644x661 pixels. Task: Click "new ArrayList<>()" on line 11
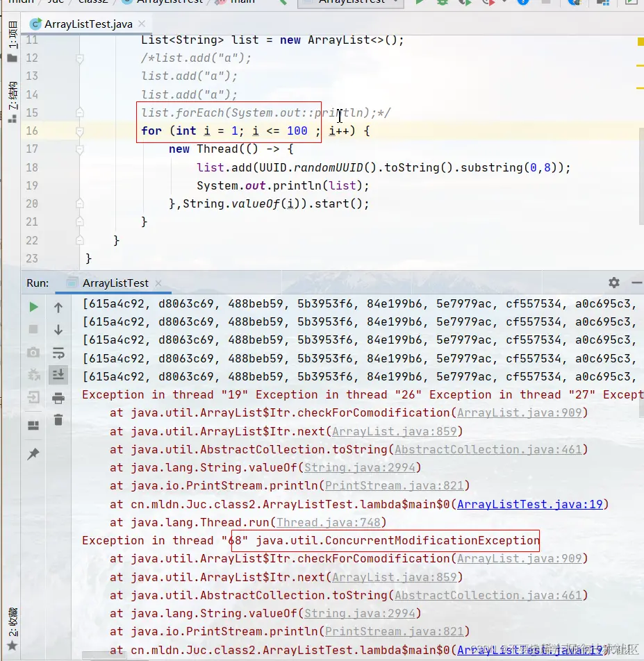tap(338, 40)
